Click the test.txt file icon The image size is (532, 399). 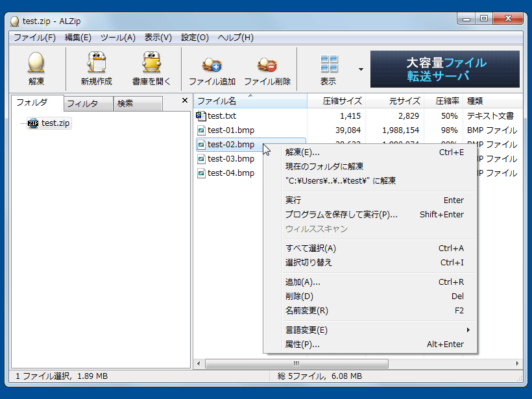tap(201, 116)
